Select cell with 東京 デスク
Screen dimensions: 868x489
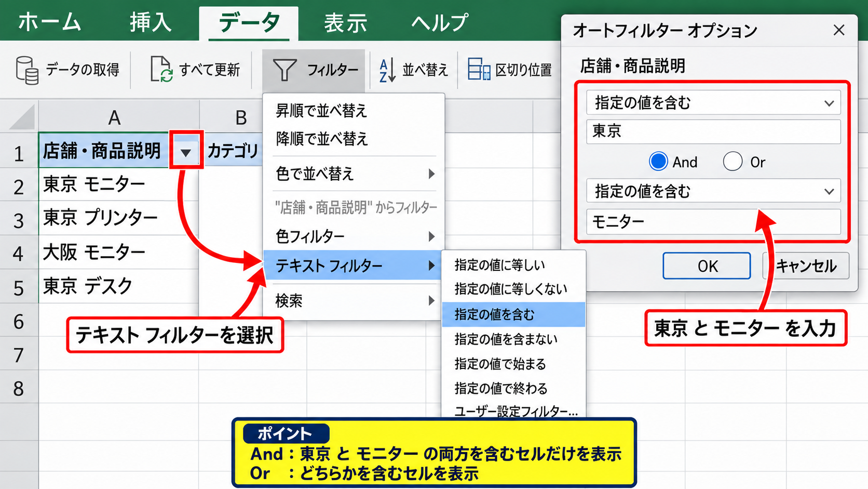(x=118, y=286)
